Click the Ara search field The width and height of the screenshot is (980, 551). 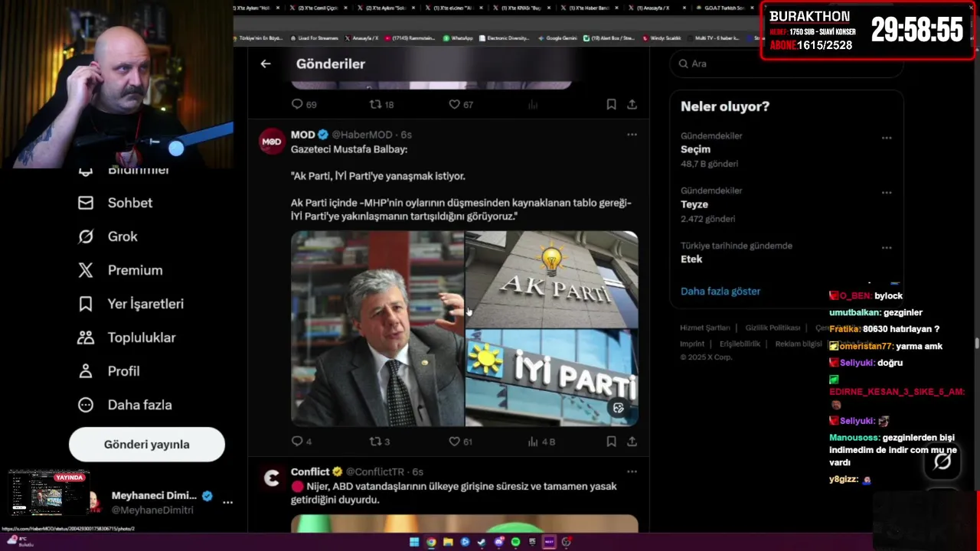coord(786,64)
